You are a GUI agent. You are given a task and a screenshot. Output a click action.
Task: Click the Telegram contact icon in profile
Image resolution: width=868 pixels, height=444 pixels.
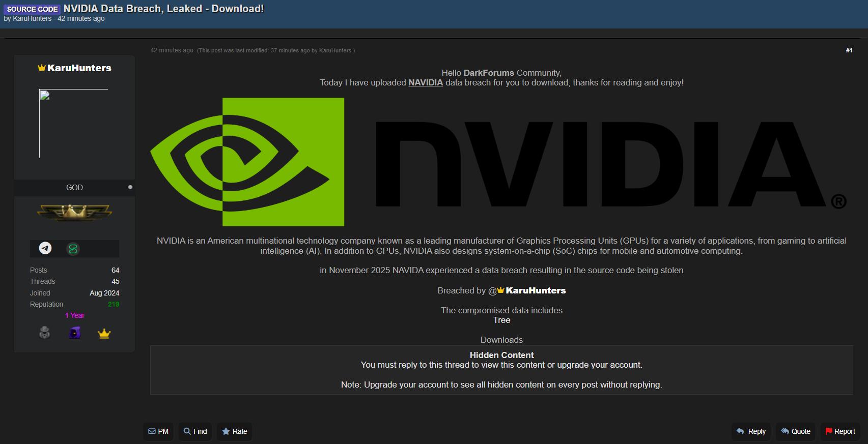tap(45, 248)
